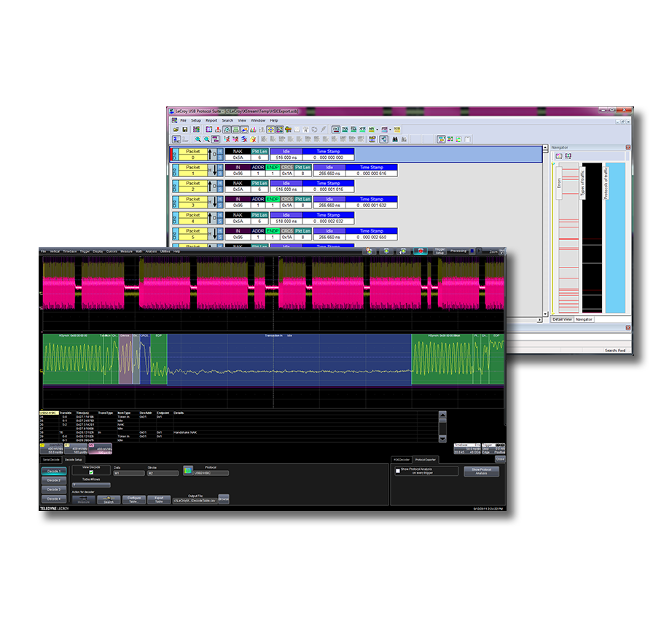Open the Data source M1 field
The height and width of the screenshot is (621, 672).
[128, 473]
